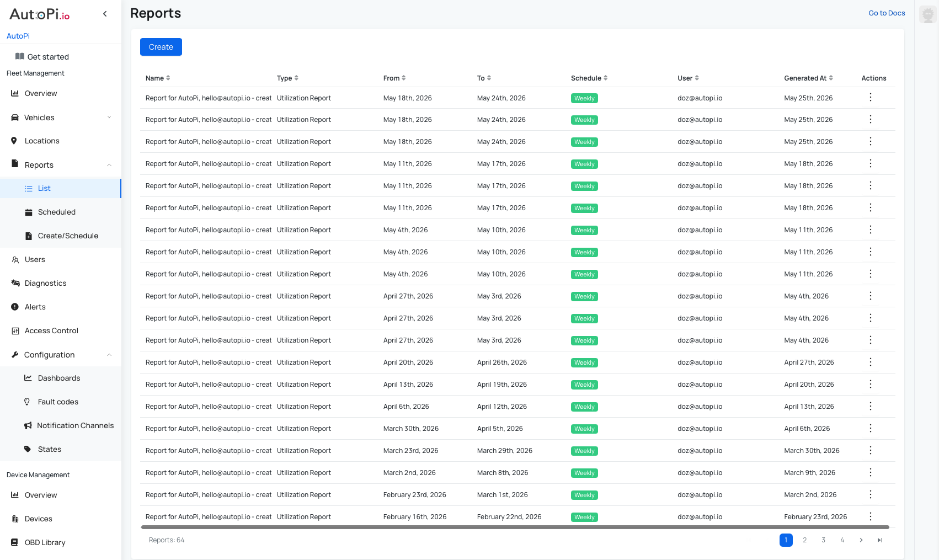
Task: Click the Diagnostics icon
Action: click(15, 283)
